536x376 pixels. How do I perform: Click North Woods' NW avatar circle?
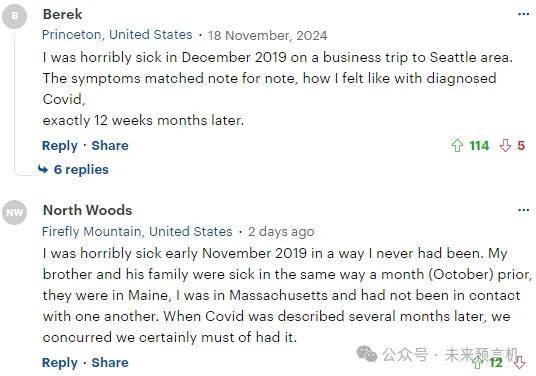[x=14, y=212]
